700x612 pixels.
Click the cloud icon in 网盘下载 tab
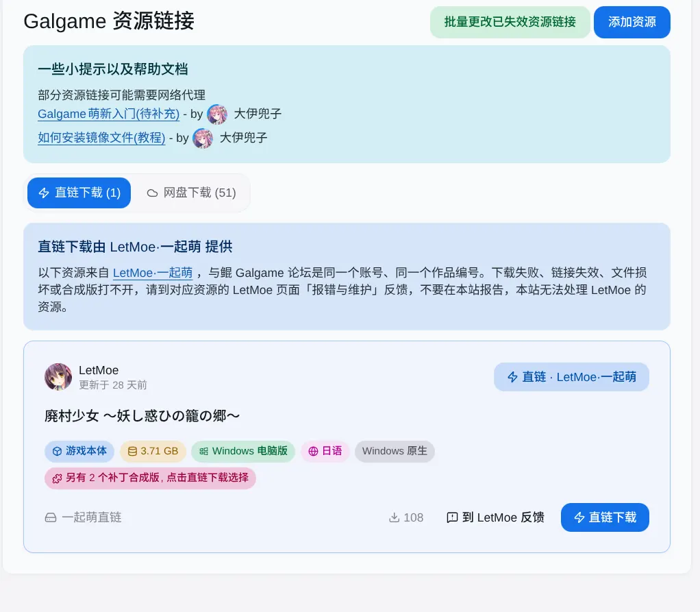coord(152,193)
